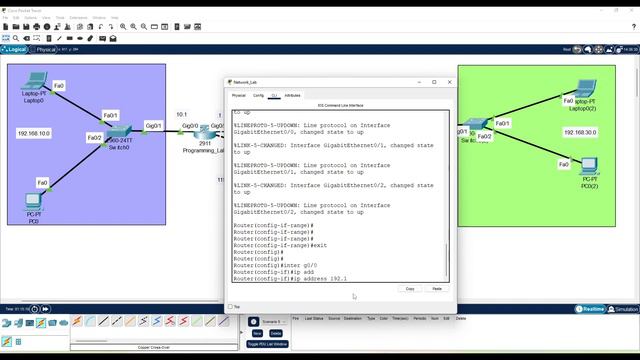This screenshot has height=360, width=640.
Task: Open the Scenario dropdown
Action: (273, 322)
